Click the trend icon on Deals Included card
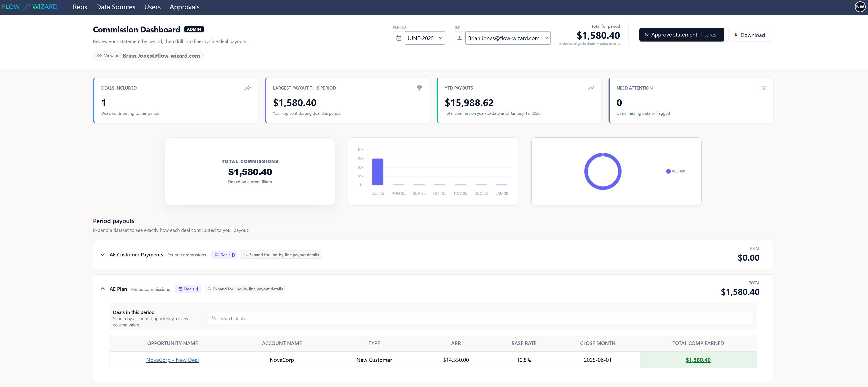This screenshot has height=387, width=868. click(x=248, y=88)
